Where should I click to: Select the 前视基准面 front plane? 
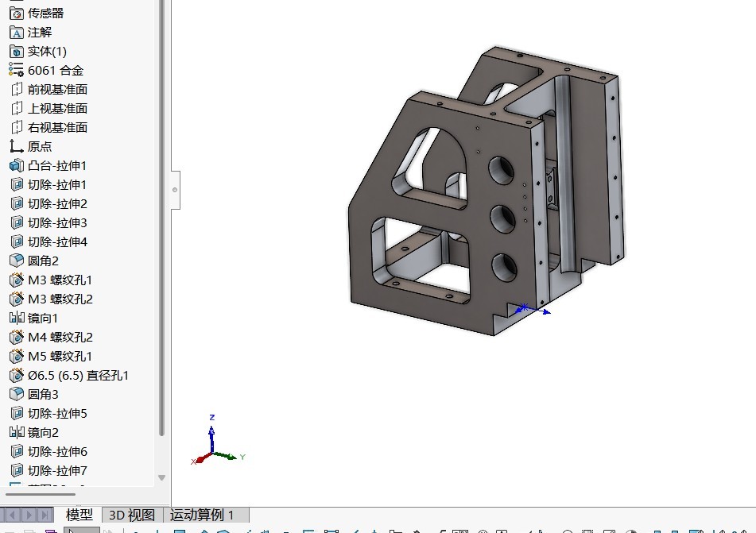click(57, 90)
